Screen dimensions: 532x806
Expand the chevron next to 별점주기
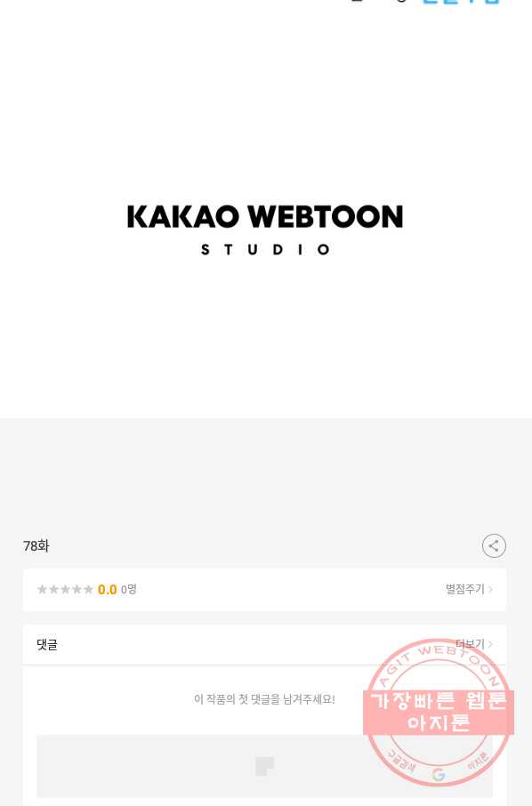click(490, 589)
